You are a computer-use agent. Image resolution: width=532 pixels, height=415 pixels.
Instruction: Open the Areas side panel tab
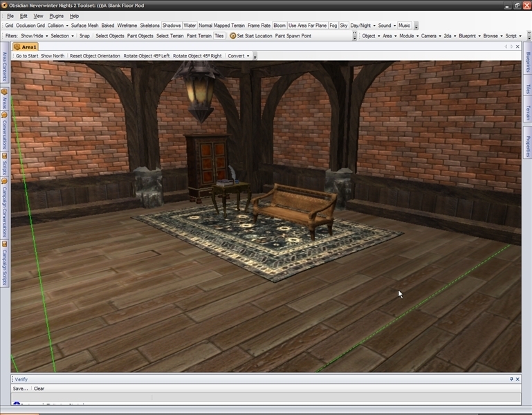(4, 100)
